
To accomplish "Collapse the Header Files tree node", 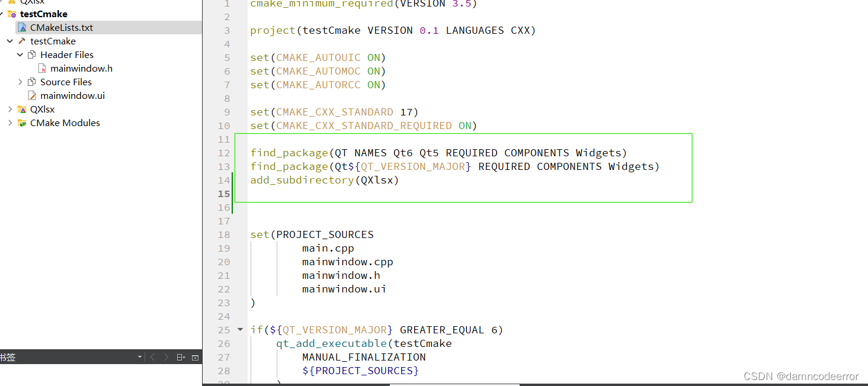I will tap(20, 54).
